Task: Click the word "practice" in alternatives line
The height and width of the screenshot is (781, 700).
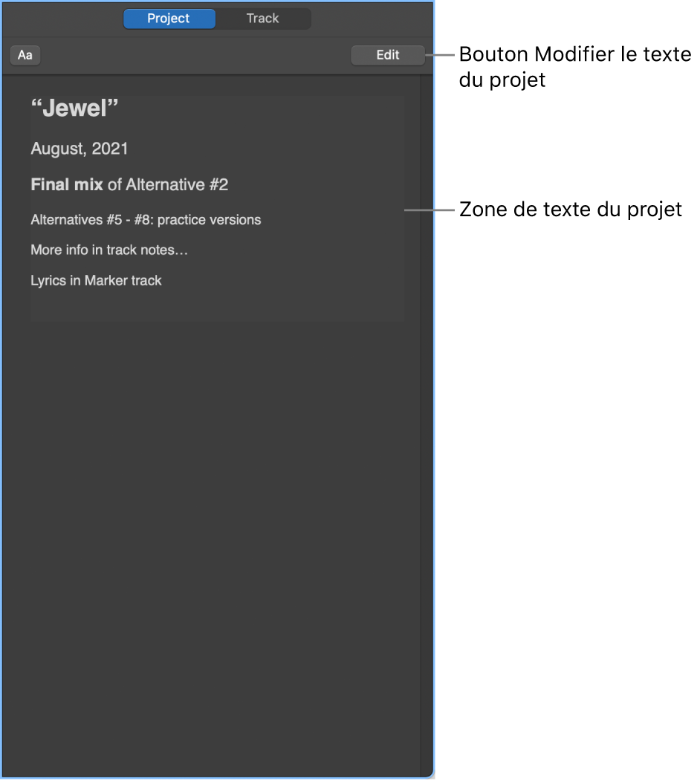Action: (181, 220)
